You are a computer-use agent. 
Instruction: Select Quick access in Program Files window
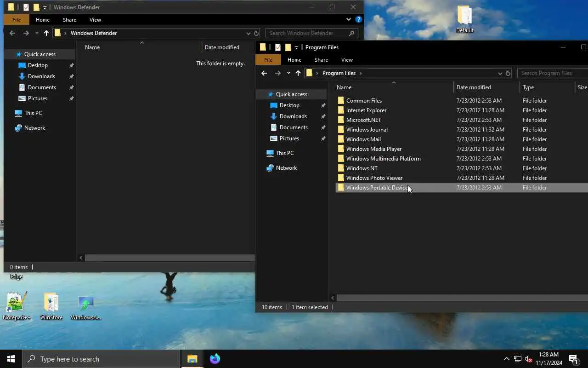point(291,94)
